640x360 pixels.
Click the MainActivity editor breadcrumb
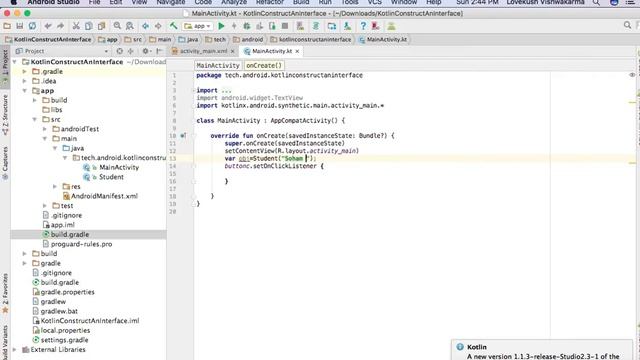pyautogui.click(x=218, y=65)
